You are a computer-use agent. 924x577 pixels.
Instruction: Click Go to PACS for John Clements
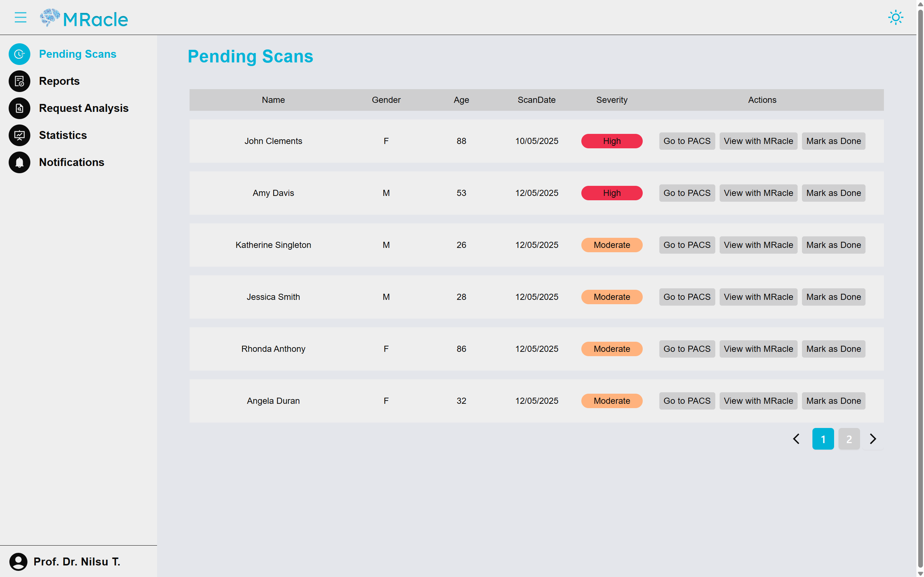coord(686,141)
